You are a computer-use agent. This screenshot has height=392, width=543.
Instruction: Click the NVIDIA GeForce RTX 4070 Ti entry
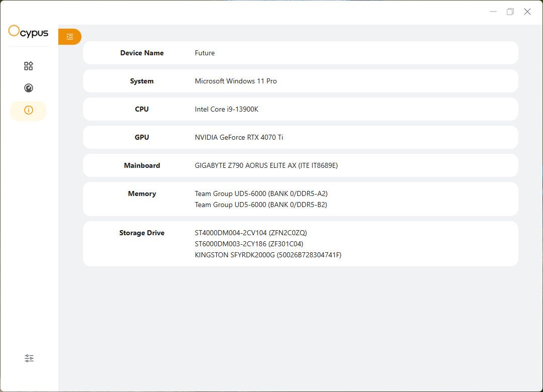click(239, 137)
